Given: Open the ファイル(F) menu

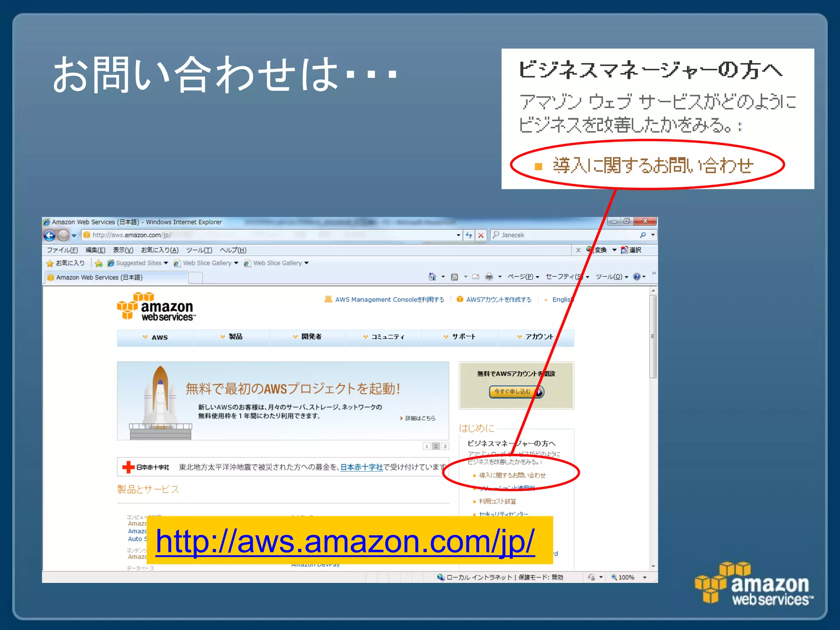Looking at the screenshot, I should click(62, 250).
